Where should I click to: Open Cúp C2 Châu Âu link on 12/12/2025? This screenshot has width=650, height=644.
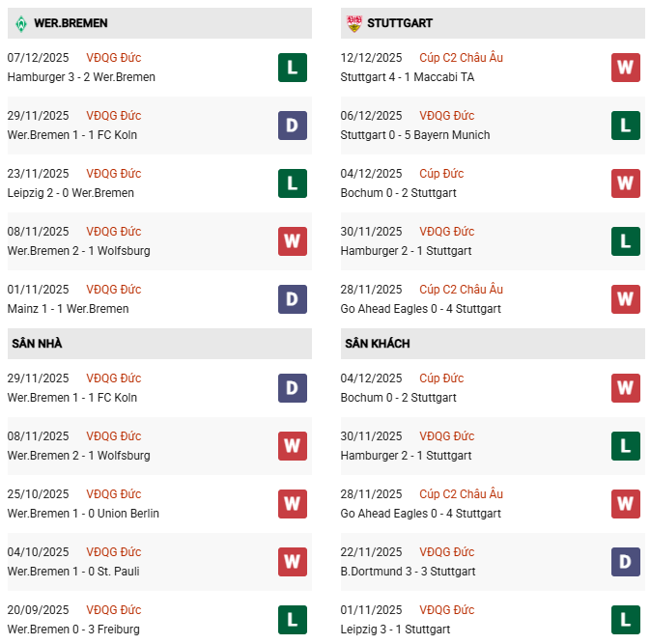coord(461,58)
